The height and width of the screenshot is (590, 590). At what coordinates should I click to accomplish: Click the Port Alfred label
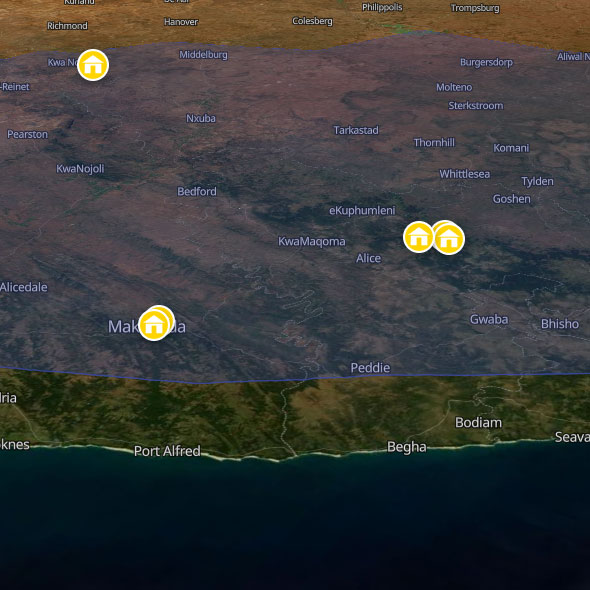point(167,451)
